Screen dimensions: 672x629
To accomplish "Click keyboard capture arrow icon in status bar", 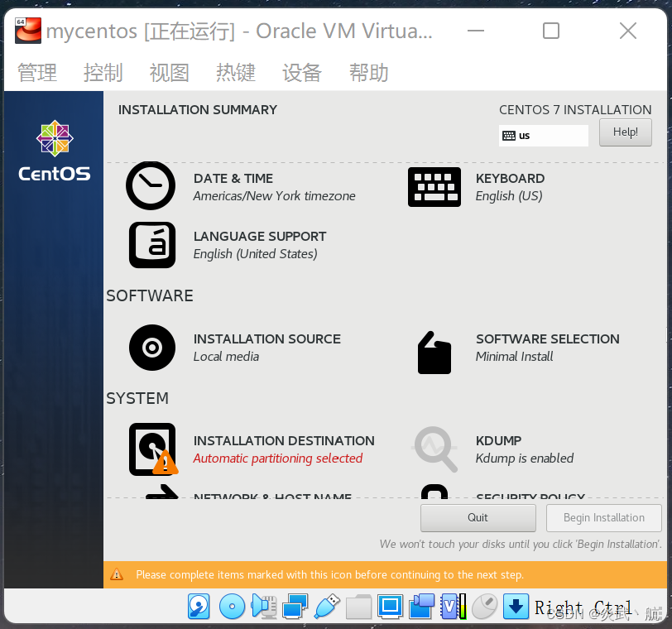I will pos(516,607).
